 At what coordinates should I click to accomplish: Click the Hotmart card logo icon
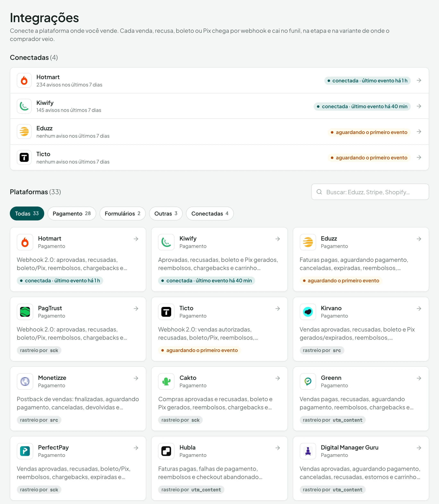25,242
